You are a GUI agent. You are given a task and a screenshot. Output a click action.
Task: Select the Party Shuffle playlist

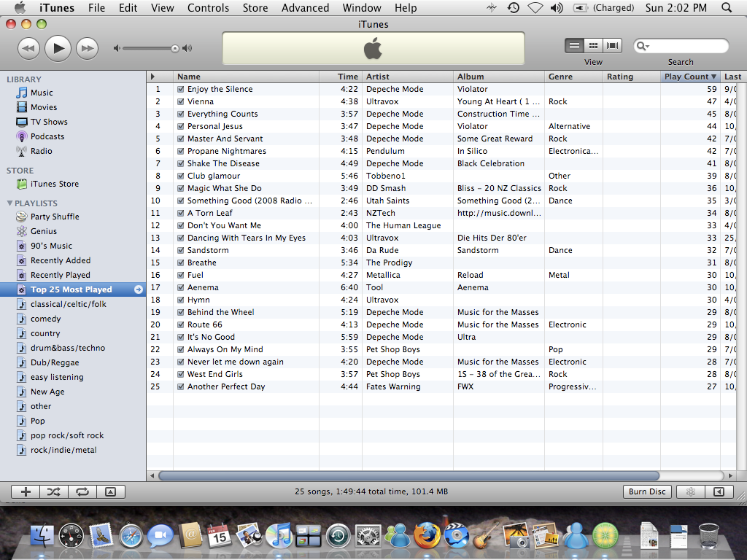click(x=73, y=217)
